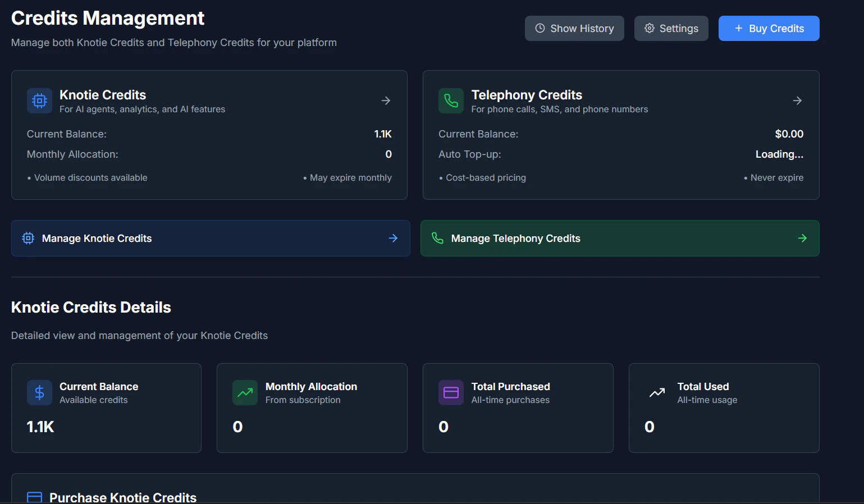Click the Purchase Knotie Credits card icon
Screen dimensions: 864x504
pos(34,497)
